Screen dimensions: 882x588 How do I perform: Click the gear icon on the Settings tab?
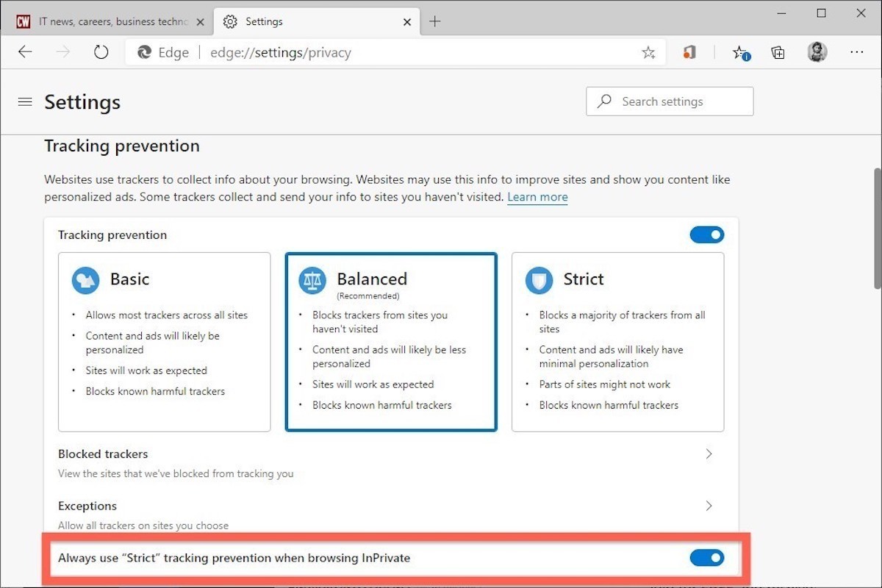[230, 21]
